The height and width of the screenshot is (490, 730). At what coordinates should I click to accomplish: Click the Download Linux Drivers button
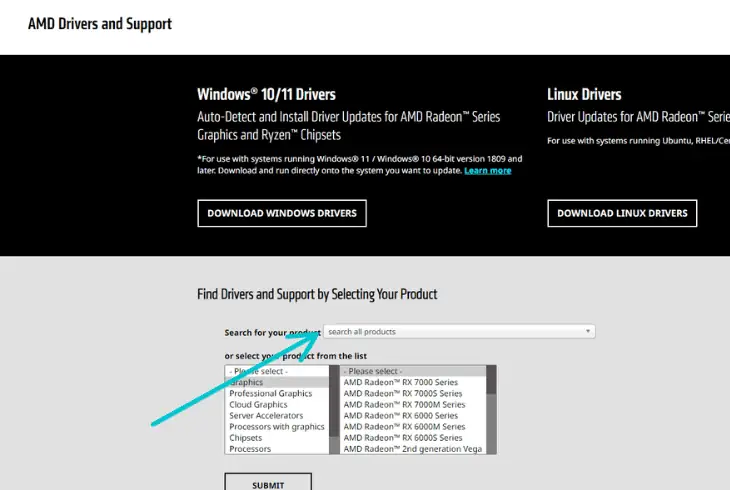point(622,213)
